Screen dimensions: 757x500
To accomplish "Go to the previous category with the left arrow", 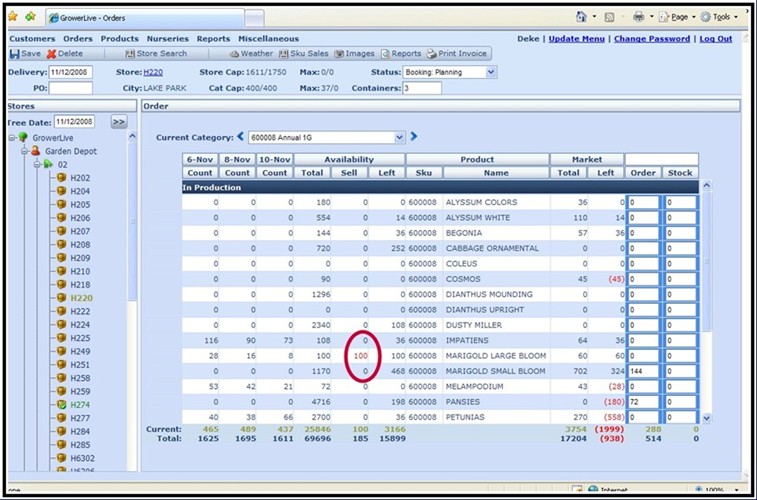I will 240,137.
